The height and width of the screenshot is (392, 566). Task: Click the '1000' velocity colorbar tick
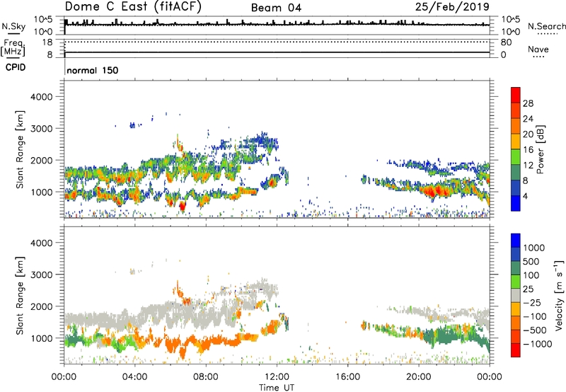pyautogui.click(x=533, y=248)
